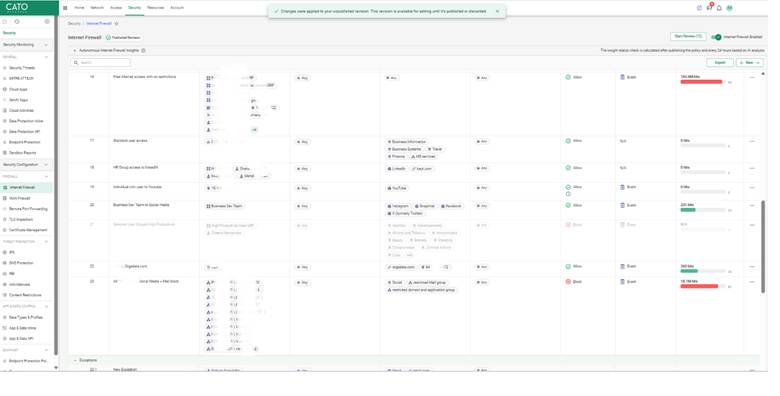Viewport: 780px width, 396px height.
Task: Open TLS Inspection in sidebar
Action: [21, 219]
